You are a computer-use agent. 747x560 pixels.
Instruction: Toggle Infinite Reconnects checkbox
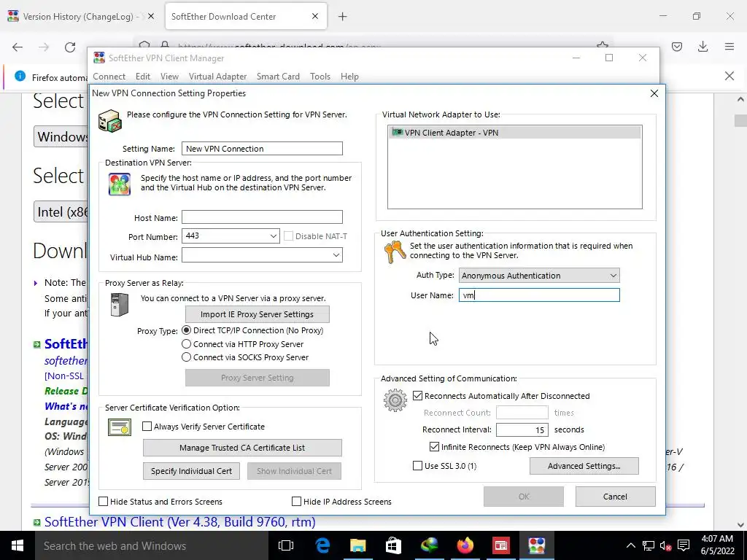(x=434, y=447)
